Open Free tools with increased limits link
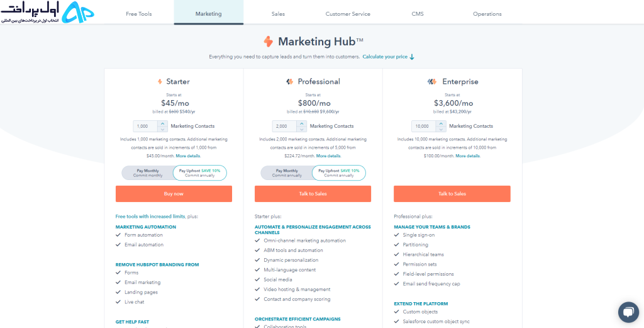Screen dimensions: 644x328 click(151, 216)
